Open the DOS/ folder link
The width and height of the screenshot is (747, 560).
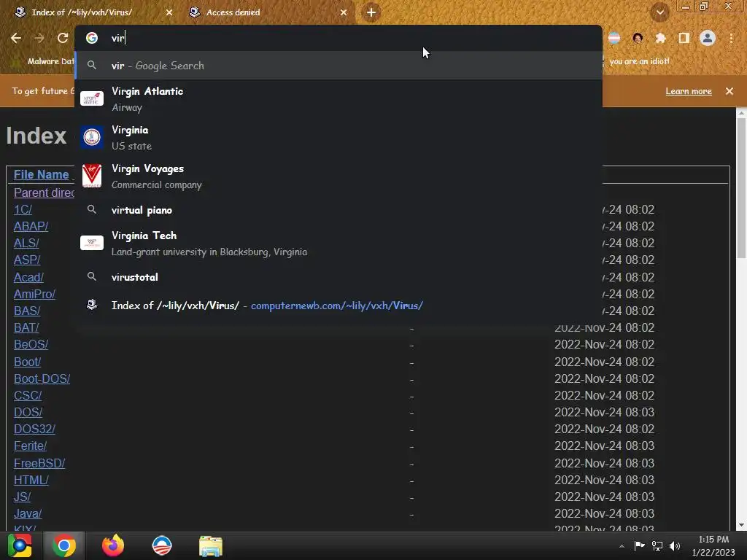(28, 413)
